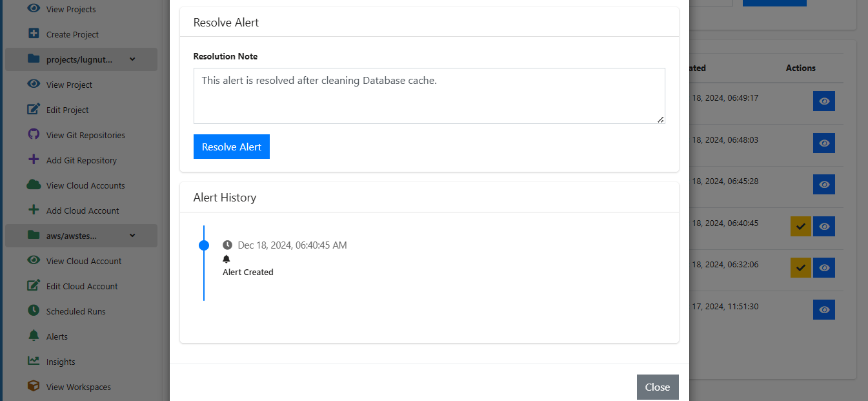Open Insights page from sidebar
868x401 pixels.
pyautogui.click(x=61, y=362)
